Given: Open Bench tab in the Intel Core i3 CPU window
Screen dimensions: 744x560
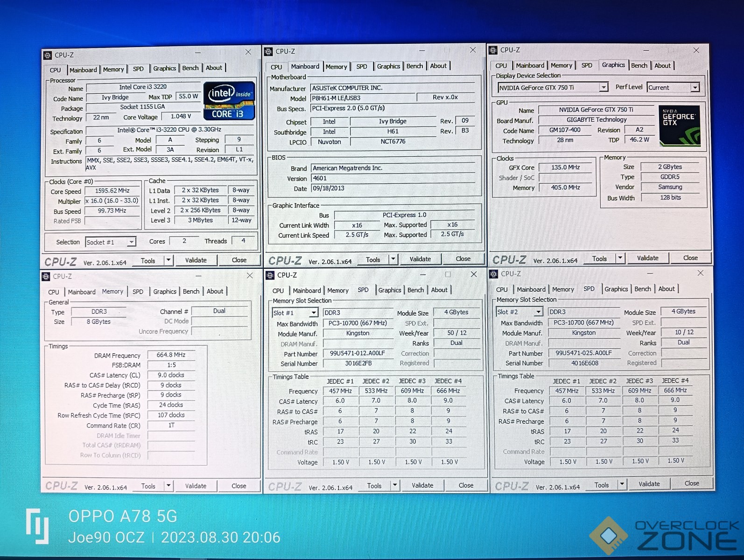Looking at the screenshot, I should pos(190,68).
